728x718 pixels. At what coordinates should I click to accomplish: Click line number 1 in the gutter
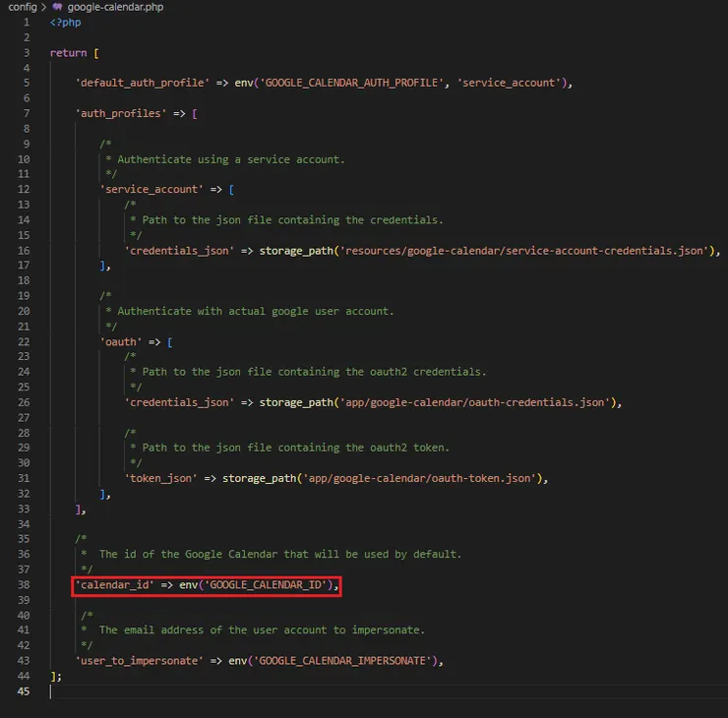coord(27,23)
